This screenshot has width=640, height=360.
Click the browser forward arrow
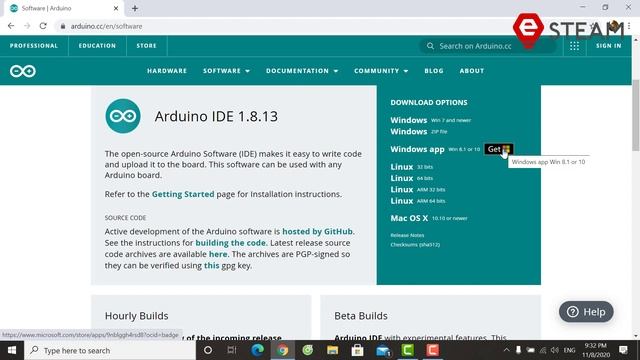pyautogui.click(x=27, y=26)
